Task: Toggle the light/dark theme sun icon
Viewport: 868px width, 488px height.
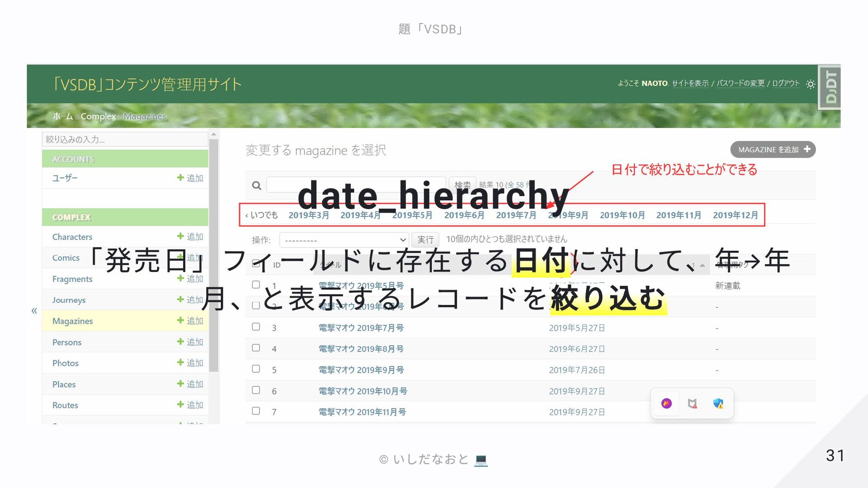Action: click(x=811, y=84)
